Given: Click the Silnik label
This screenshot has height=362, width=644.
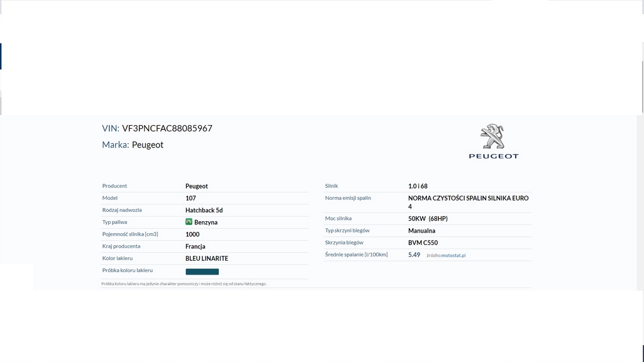Looking at the screenshot, I should coord(331,186).
